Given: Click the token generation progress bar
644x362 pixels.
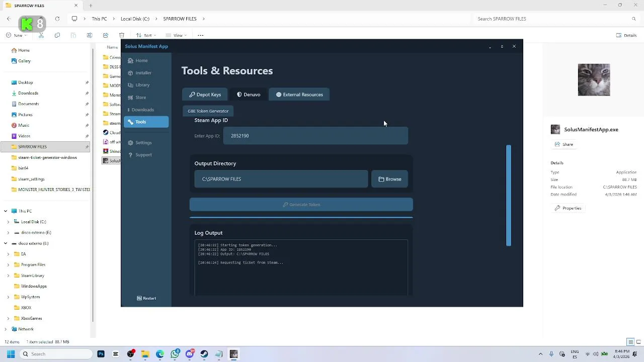Looking at the screenshot, I should (x=301, y=218).
